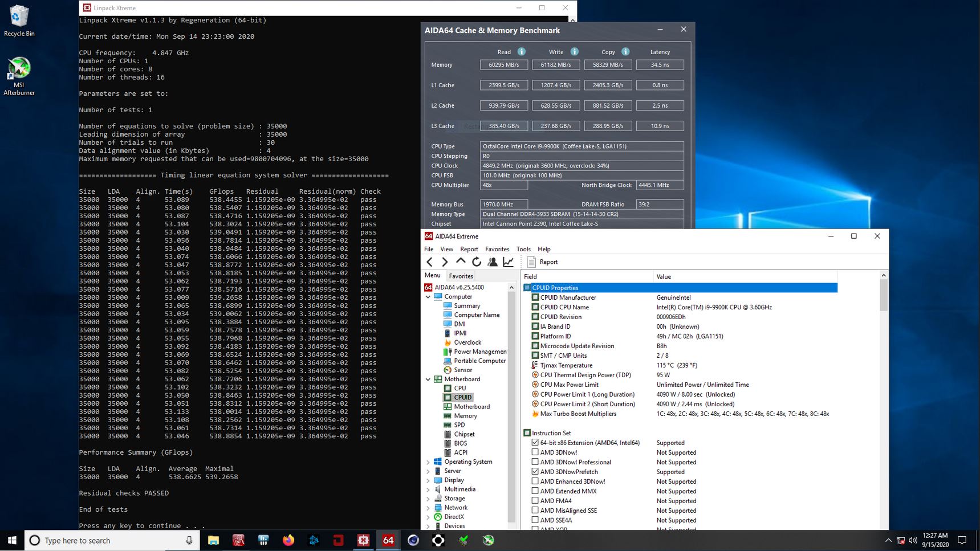Viewport: 980px width, 551px height.
Task: Collapse the Motherboard tree node
Action: tap(428, 379)
